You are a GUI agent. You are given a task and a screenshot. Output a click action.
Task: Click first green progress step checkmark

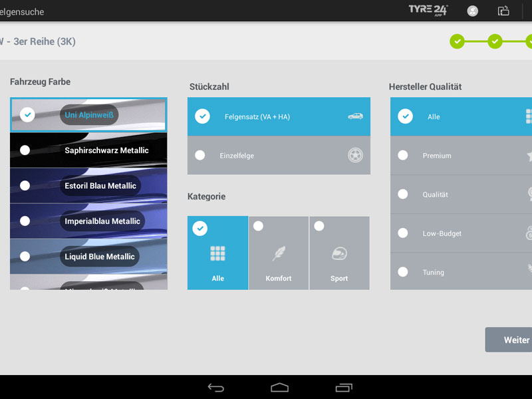pos(457,41)
